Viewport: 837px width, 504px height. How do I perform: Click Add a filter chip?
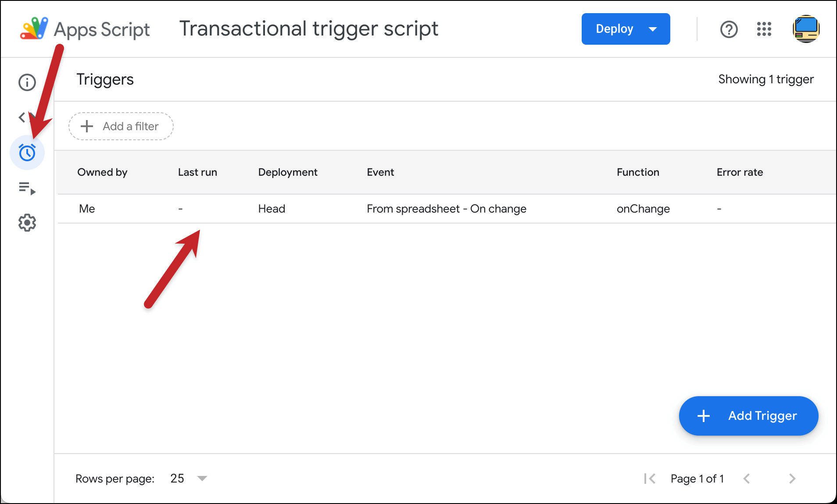pyautogui.click(x=121, y=126)
